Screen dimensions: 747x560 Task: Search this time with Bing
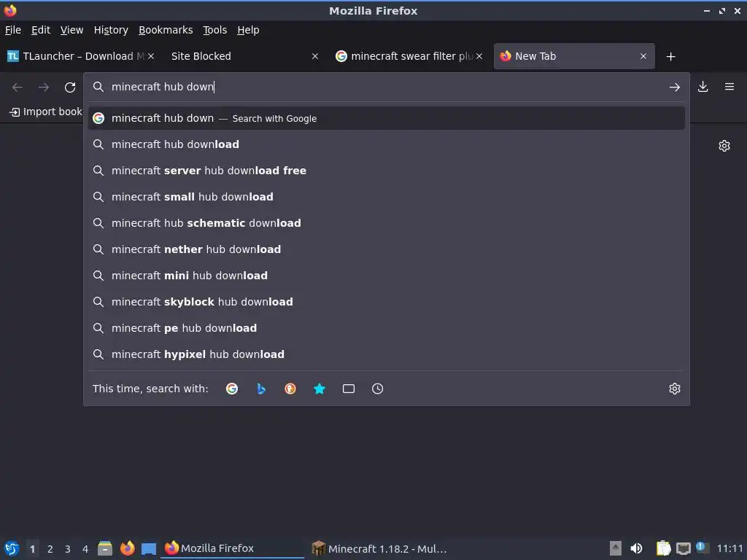[x=261, y=389]
